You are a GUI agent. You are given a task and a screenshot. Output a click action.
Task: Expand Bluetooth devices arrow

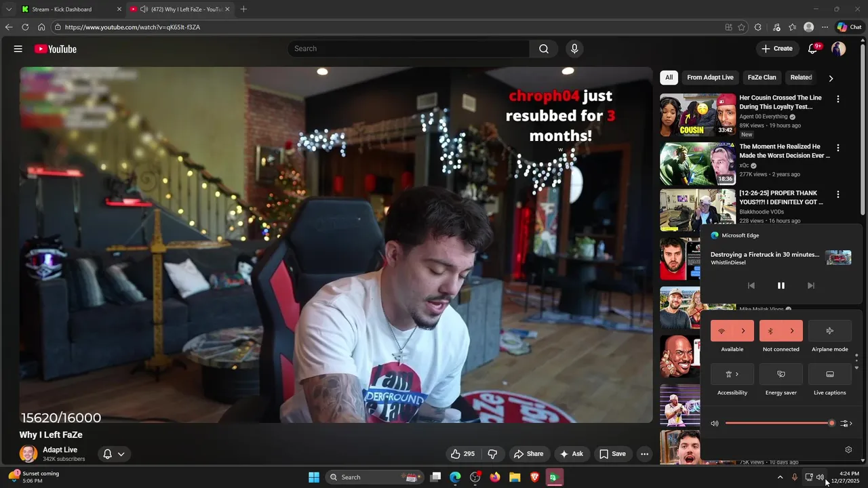(792, 331)
